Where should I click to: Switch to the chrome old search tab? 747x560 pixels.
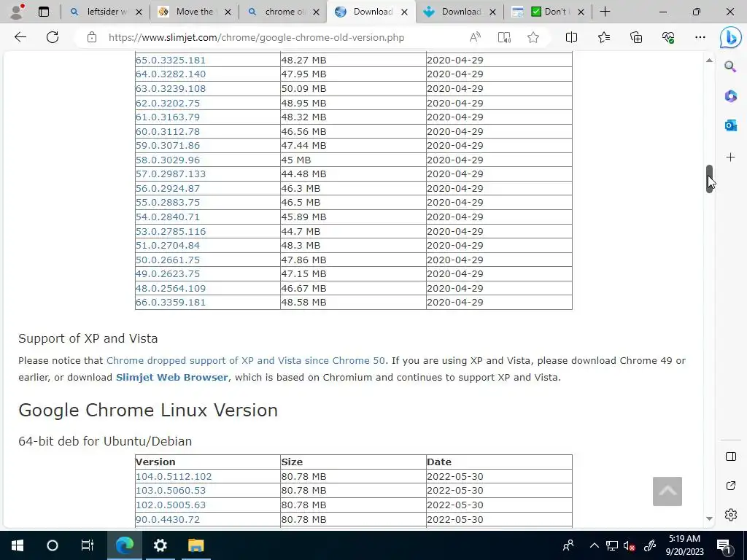pos(285,12)
